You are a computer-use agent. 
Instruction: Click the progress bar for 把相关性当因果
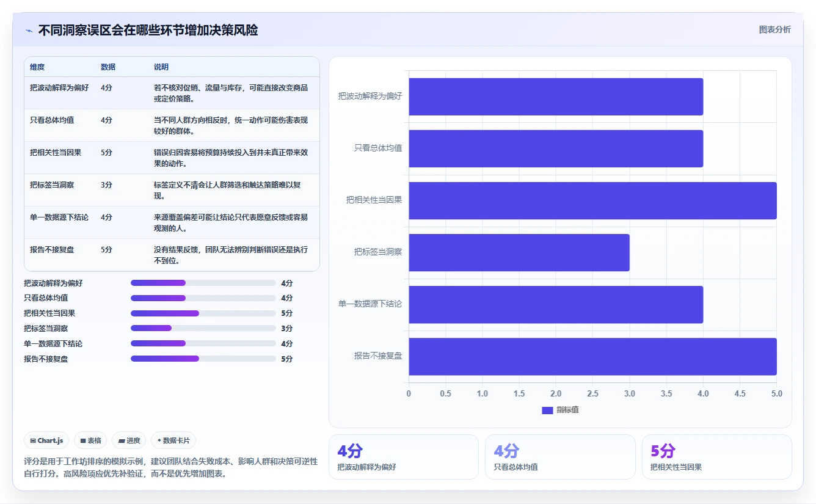click(x=203, y=313)
